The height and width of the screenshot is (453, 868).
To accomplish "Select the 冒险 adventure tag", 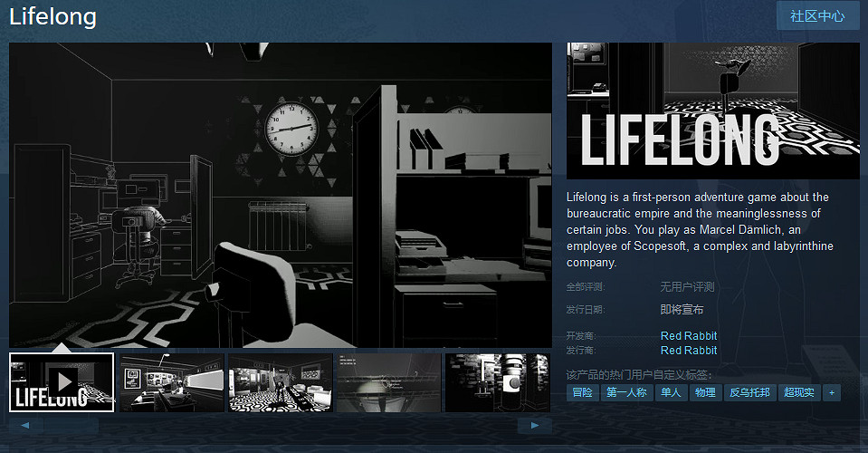I will click(583, 392).
